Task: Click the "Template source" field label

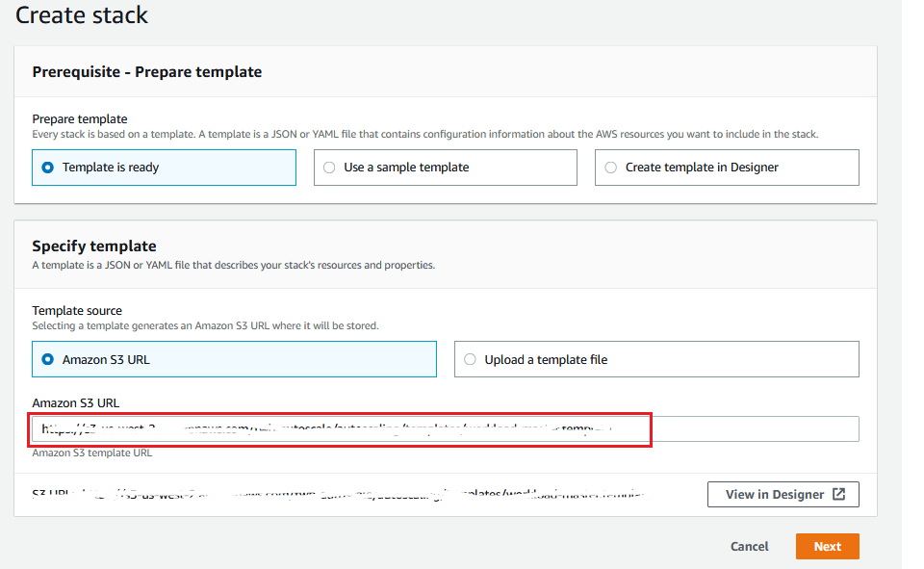Action: pyautogui.click(x=77, y=311)
